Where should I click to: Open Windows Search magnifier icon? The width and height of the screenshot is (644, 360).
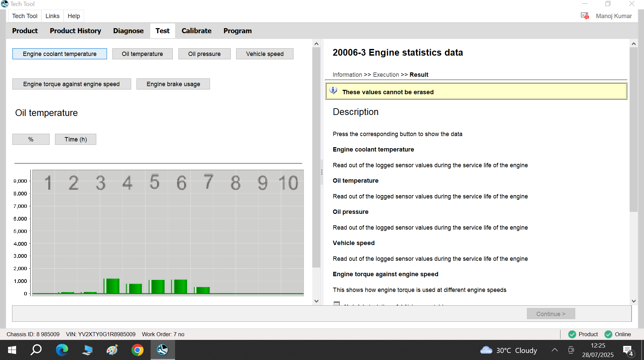click(x=36, y=350)
